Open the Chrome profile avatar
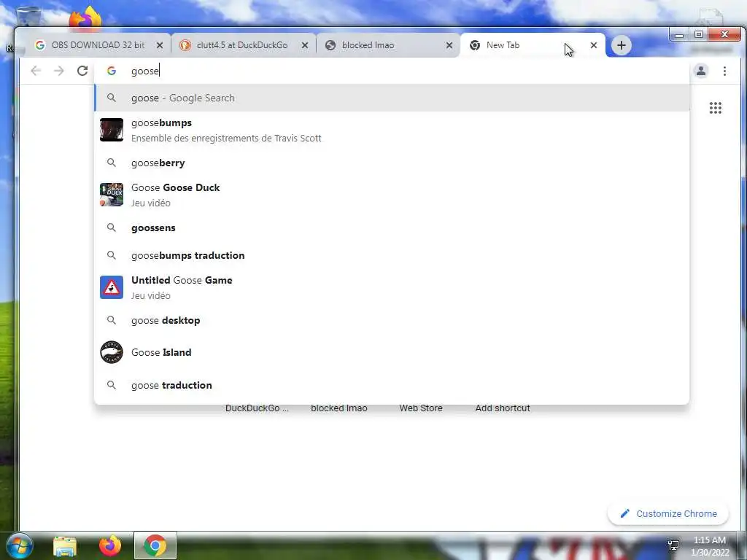Screen dimensions: 747x560 [701, 71]
